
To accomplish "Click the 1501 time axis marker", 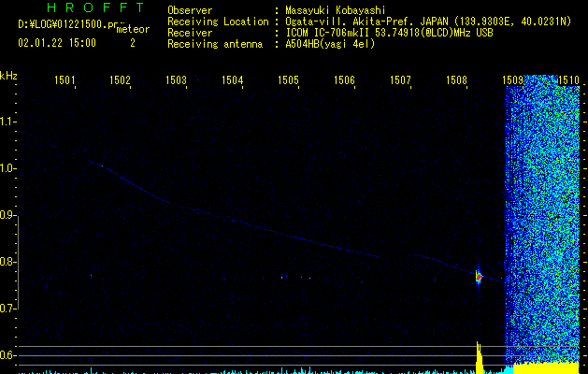I will pos(65,79).
